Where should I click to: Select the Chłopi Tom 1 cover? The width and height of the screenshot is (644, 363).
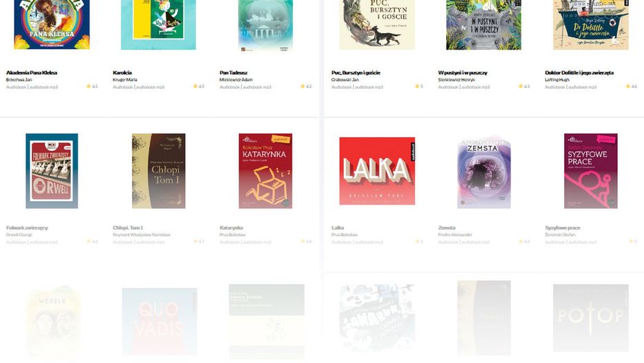(158, 171)
